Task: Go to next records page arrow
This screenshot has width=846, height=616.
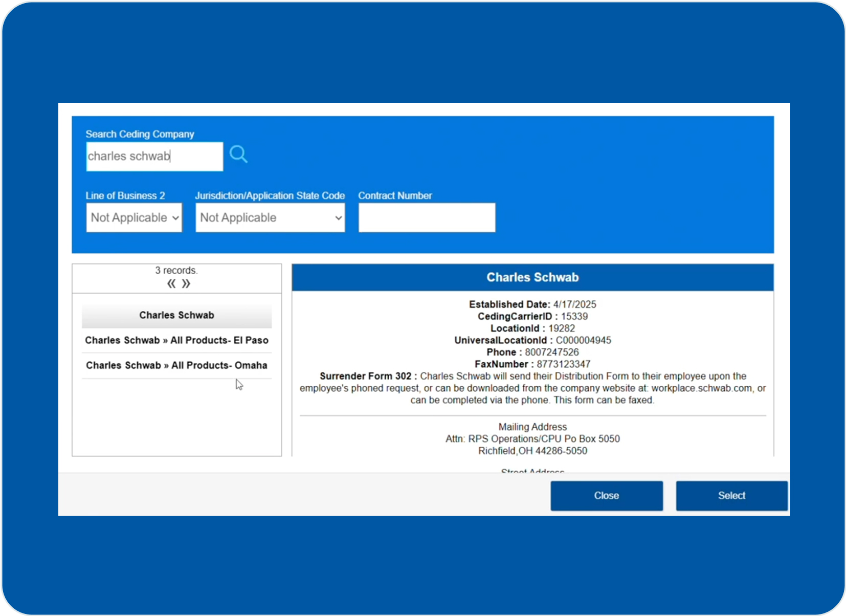Action: (186, 283)
